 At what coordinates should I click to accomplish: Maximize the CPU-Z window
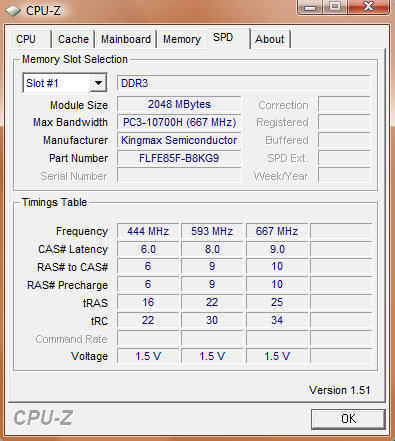pos(335,7)
